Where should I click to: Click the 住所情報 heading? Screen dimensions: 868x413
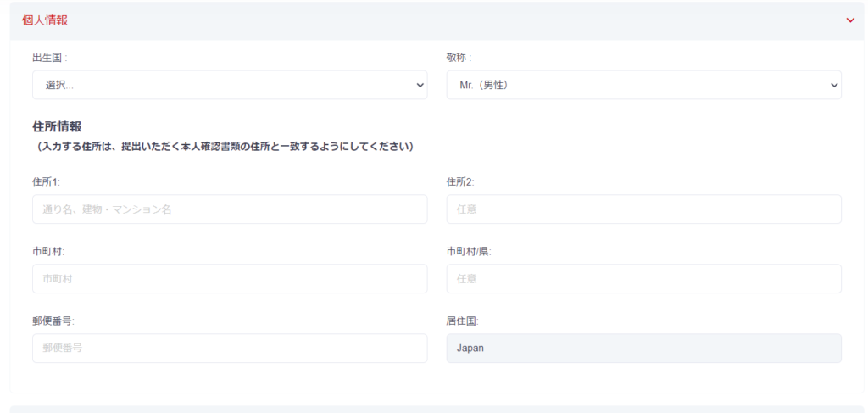57,126
